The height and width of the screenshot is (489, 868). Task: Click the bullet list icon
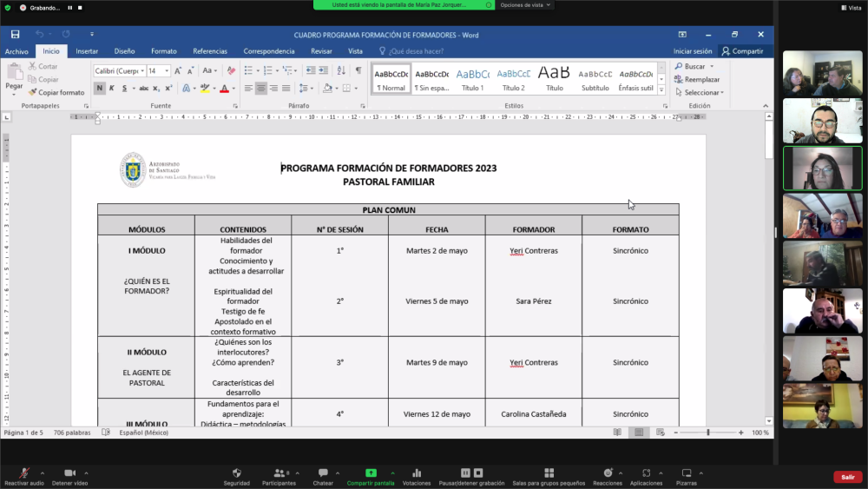248,70
